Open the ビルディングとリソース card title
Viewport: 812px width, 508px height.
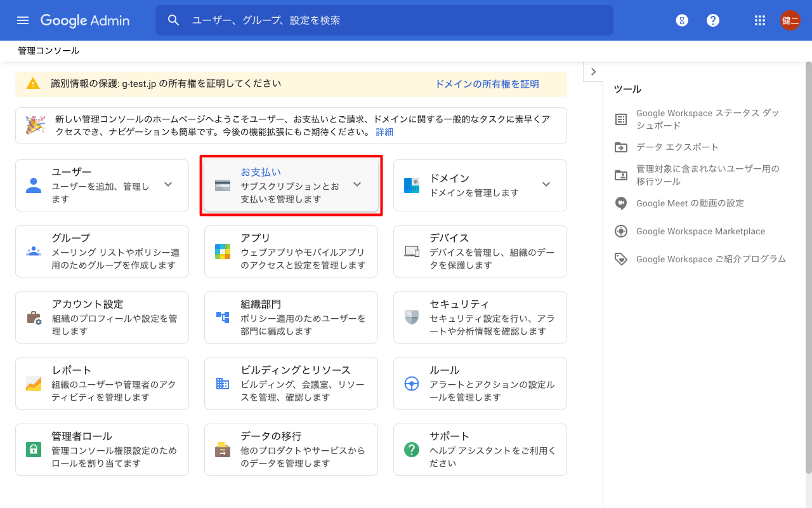(296, 370)
